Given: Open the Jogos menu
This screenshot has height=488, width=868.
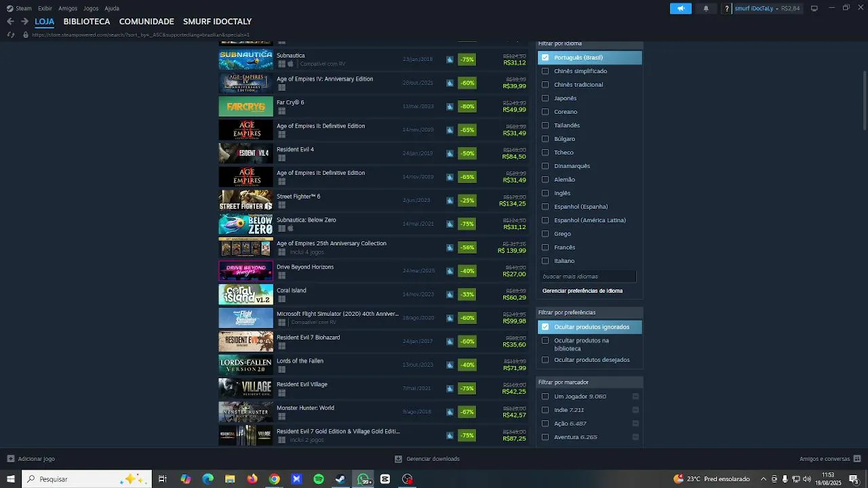Looking at the screenshot, I should (x=91, y=8).
